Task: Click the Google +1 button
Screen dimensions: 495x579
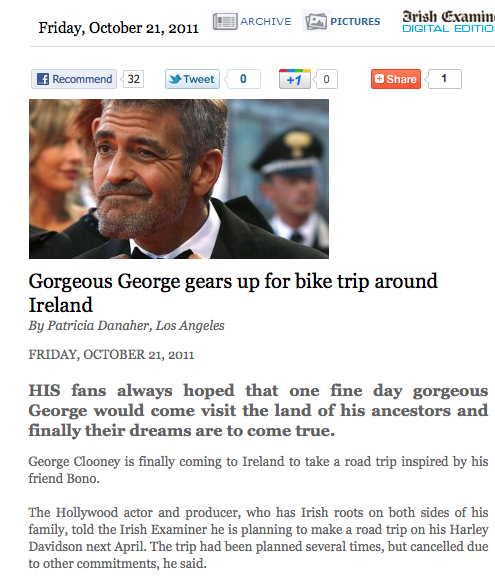Action: point(295,79)
